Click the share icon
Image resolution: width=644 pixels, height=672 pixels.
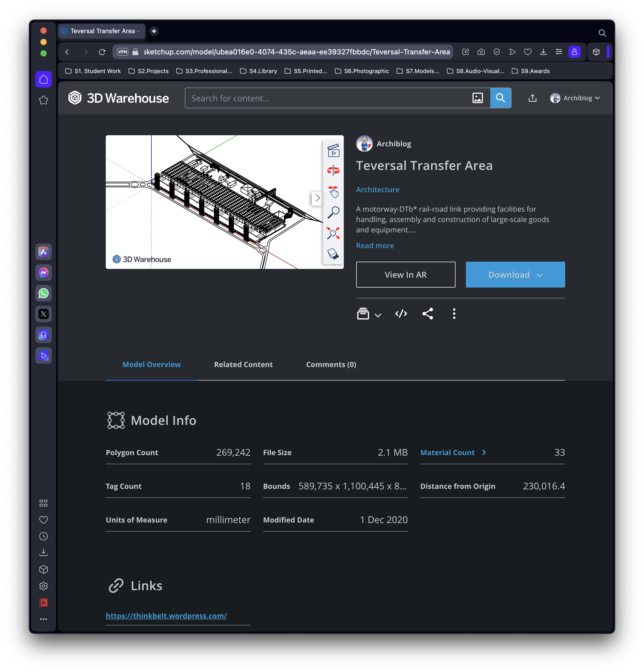pos(428,313)
